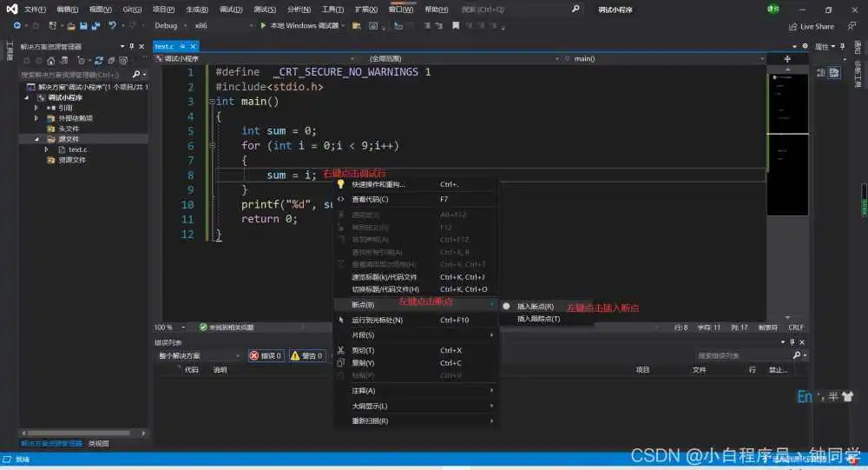Click the Undo arrow icon
868x470 pixels.
(112, 26)
